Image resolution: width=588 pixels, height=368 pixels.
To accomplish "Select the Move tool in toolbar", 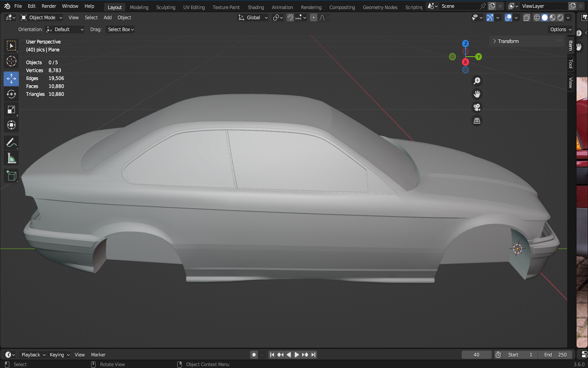I will click(11, 79).
